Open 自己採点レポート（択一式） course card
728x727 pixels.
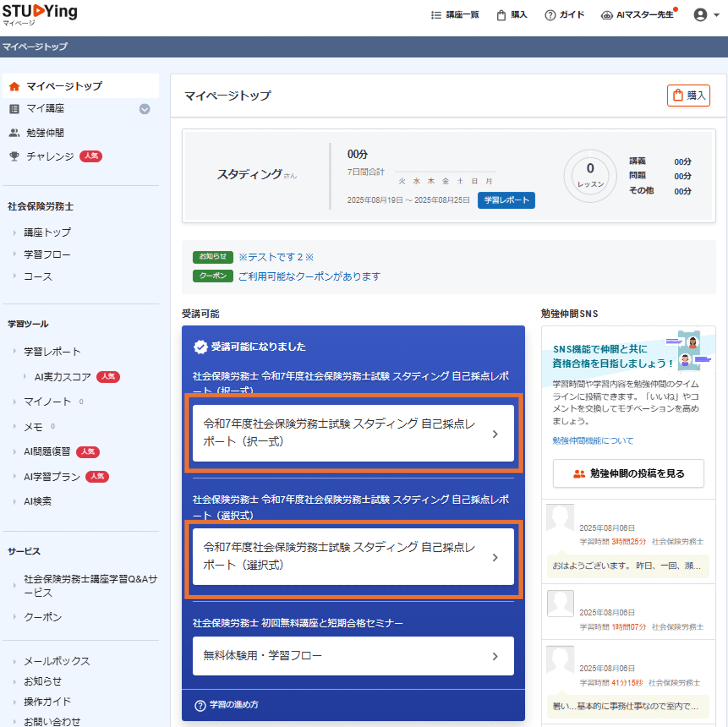point(353,433)
